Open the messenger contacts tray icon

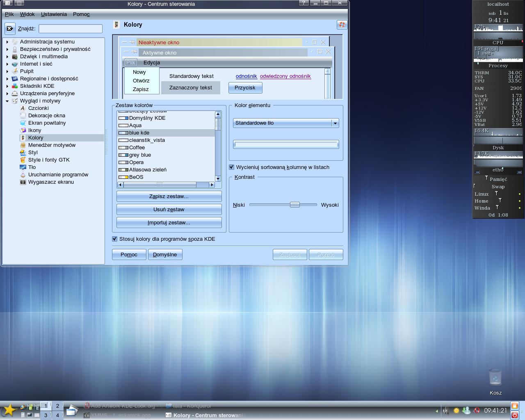[x=466, y=410]
